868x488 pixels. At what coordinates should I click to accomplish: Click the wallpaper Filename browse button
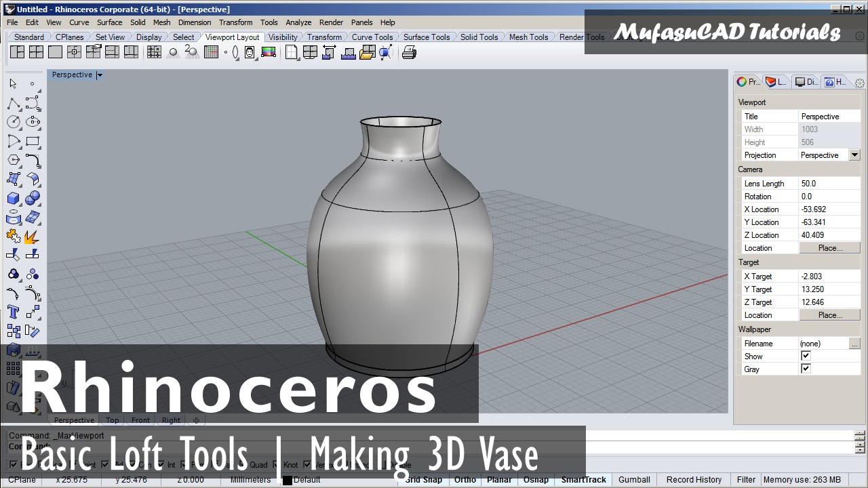(x=854, y=344)
